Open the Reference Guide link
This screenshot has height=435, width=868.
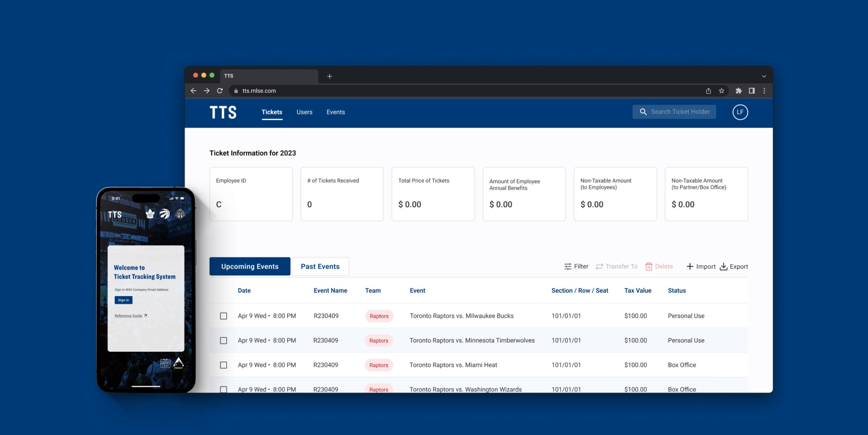coord(128,316)
